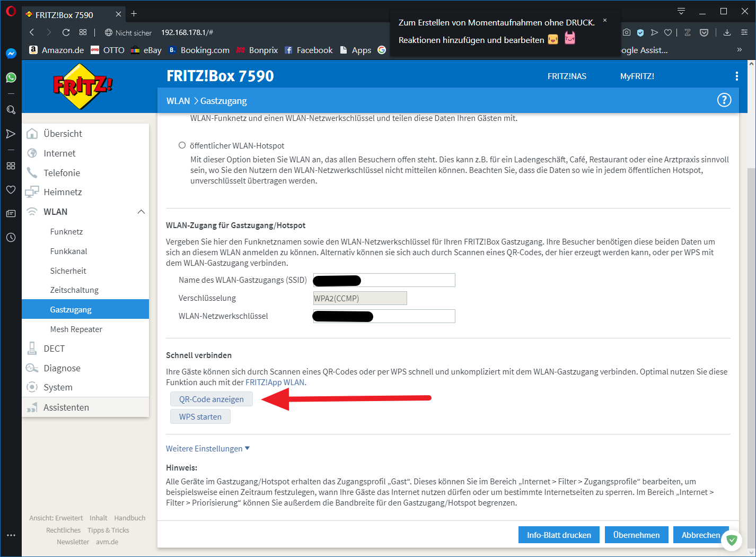Click the FRITZ! logo

(x=83, y=86)
